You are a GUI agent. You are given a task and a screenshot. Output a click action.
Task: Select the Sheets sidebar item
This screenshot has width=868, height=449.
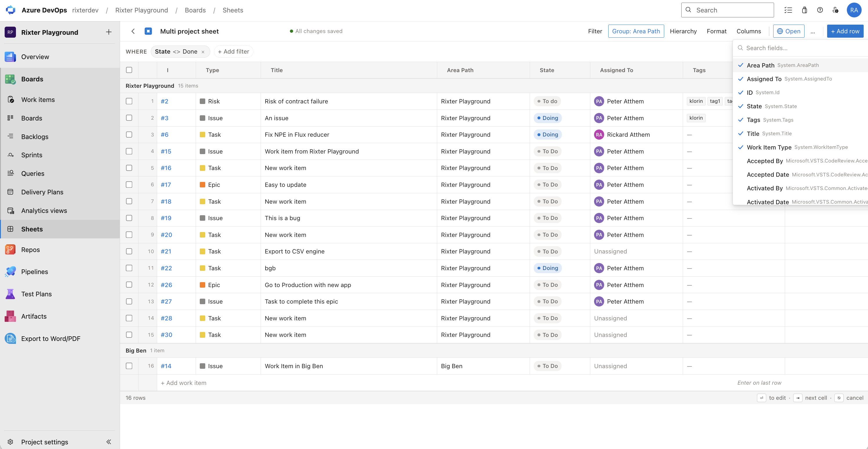point(60,229)
